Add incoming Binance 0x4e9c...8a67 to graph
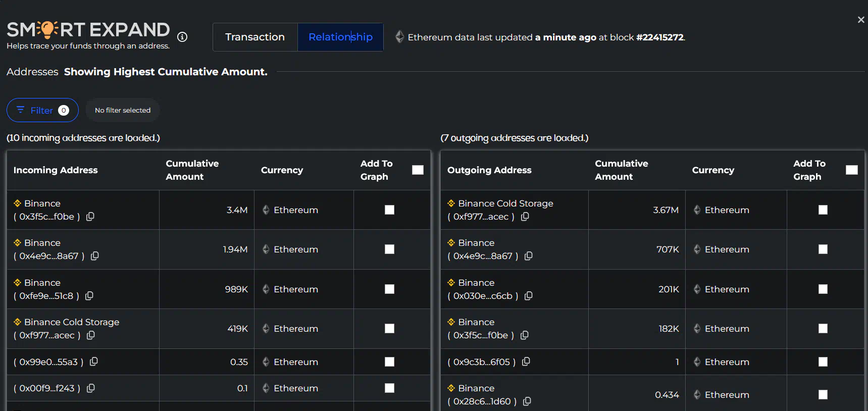Screen dimensions: 868x411 coord(389,249)
